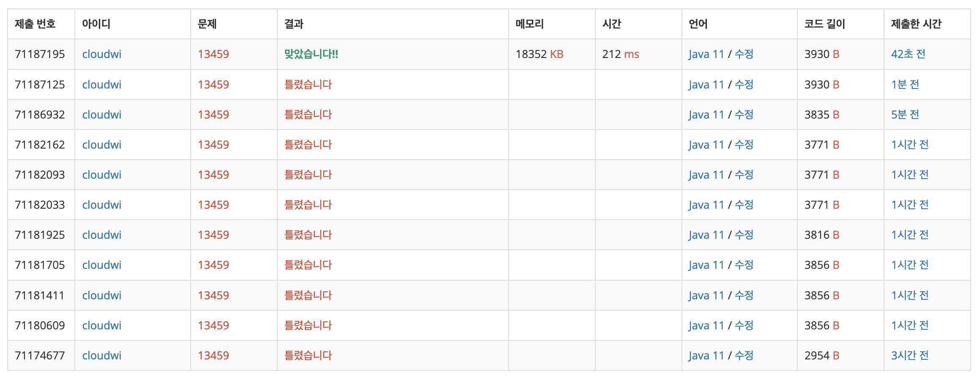This screenshot has width=980, height=381.
Task: Click the 5분 전 timestamp link
Action: [x=905, y=115]
